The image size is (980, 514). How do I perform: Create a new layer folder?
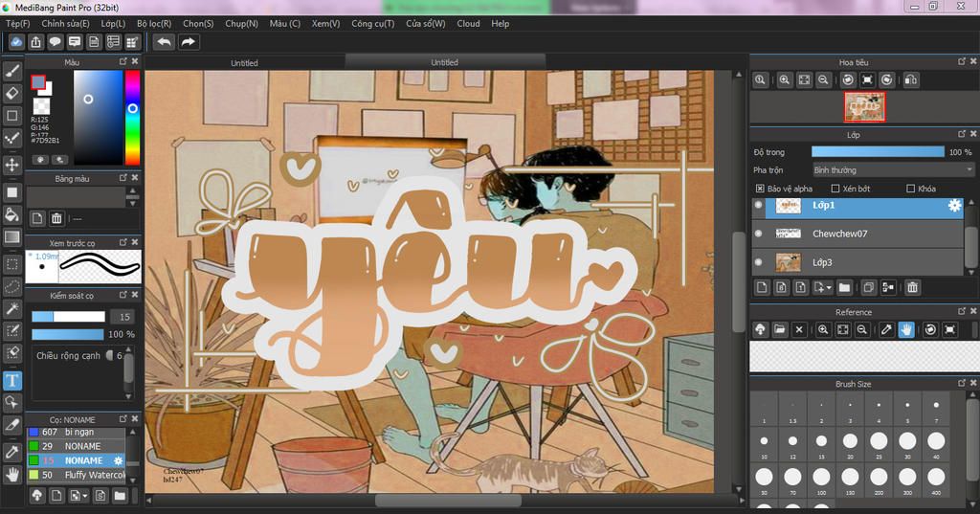844,288
